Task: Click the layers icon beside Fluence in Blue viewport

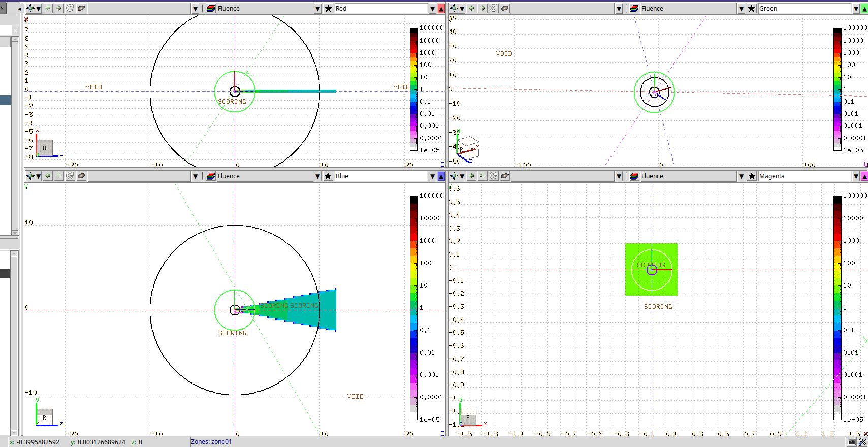Action: pos(211,176)
